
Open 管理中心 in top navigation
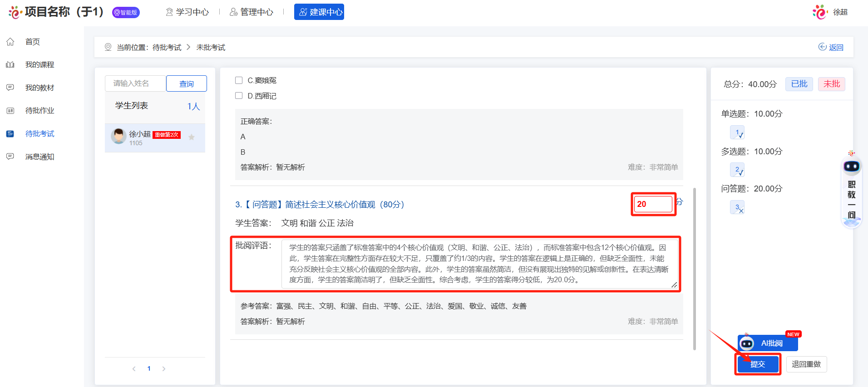tap(251, 12)
